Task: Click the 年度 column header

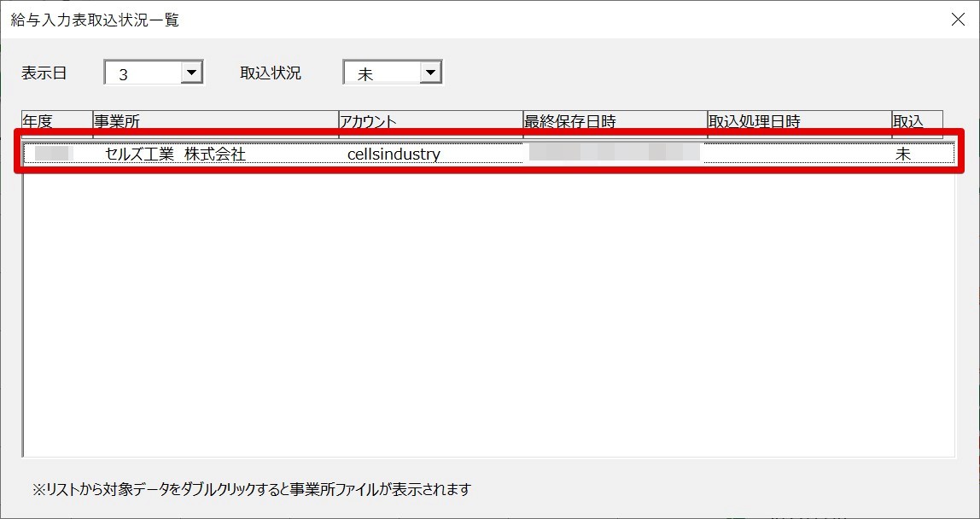Action: point(57,120)
